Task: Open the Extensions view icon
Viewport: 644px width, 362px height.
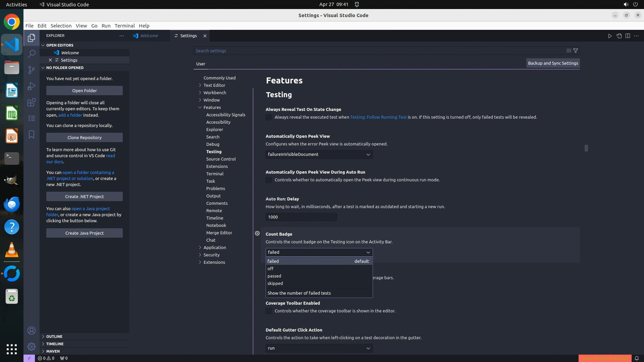Action: click(x=32, y=102)
